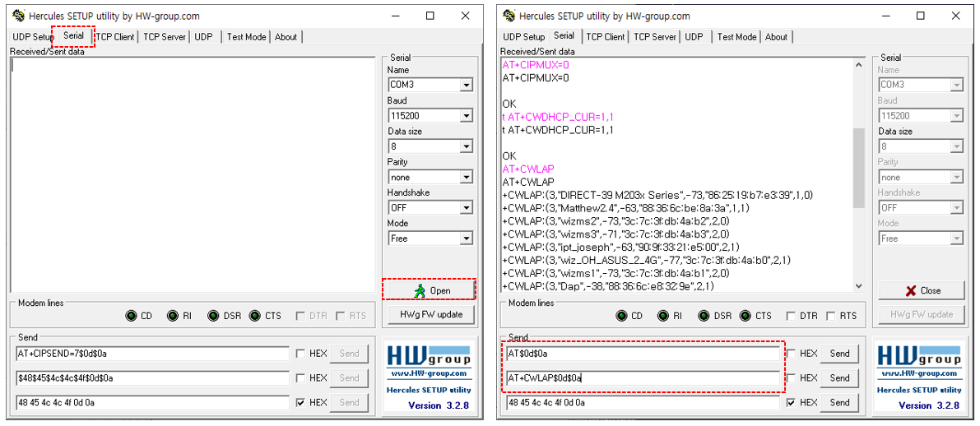Enable DTR checkbox in right window
980x426 pixels.
point(791,316)
